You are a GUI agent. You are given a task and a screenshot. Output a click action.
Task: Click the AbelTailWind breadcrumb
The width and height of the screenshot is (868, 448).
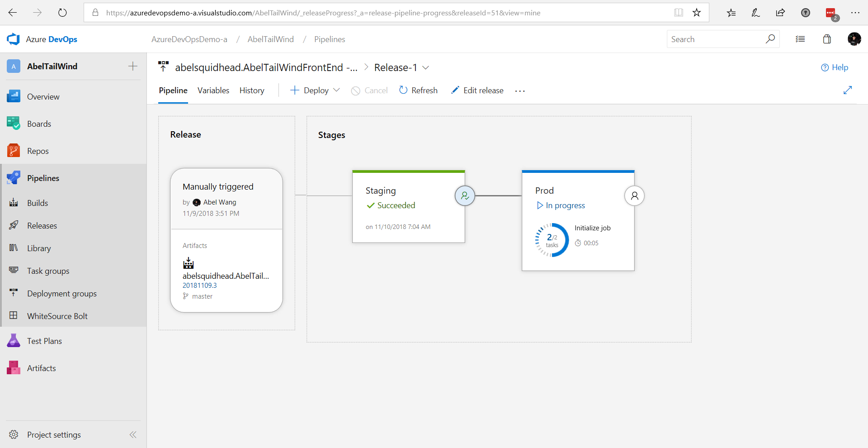coord(271,39)
